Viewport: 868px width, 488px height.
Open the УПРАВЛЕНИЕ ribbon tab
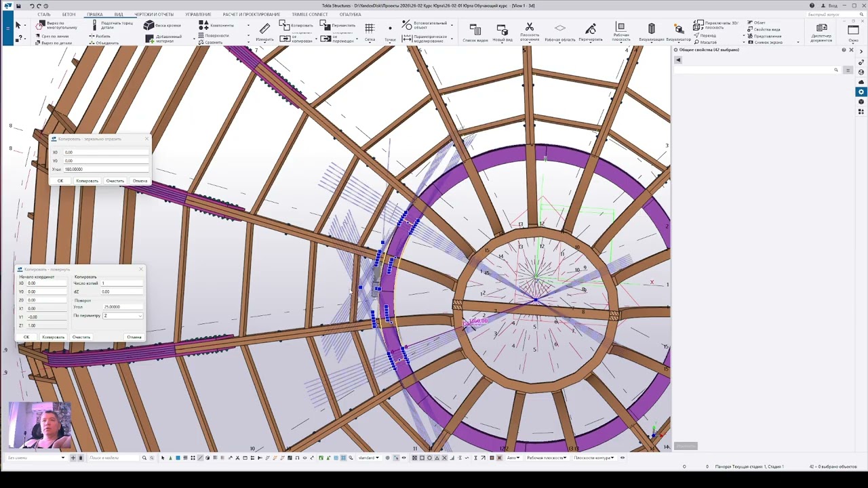click(198, 14)
